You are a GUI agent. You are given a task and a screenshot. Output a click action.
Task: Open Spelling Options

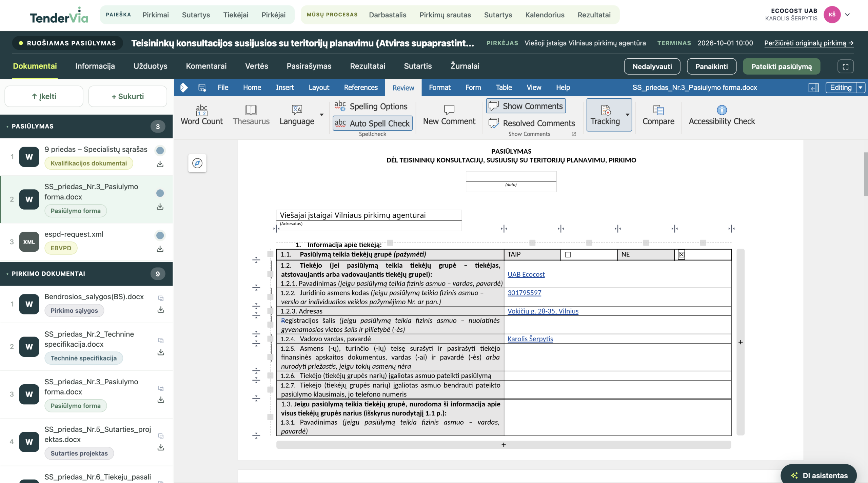(371, 106)
